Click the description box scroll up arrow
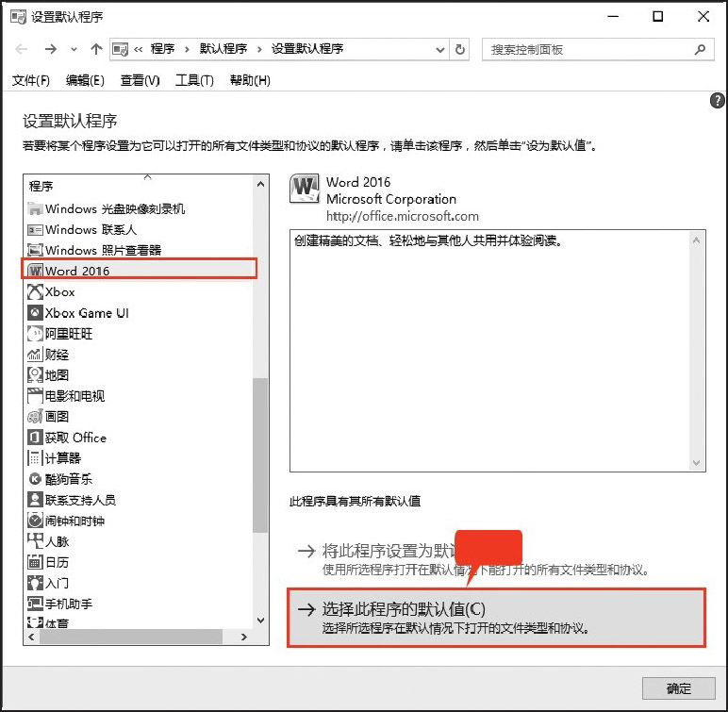The image size is (728, 712). (x=696, y=240)
